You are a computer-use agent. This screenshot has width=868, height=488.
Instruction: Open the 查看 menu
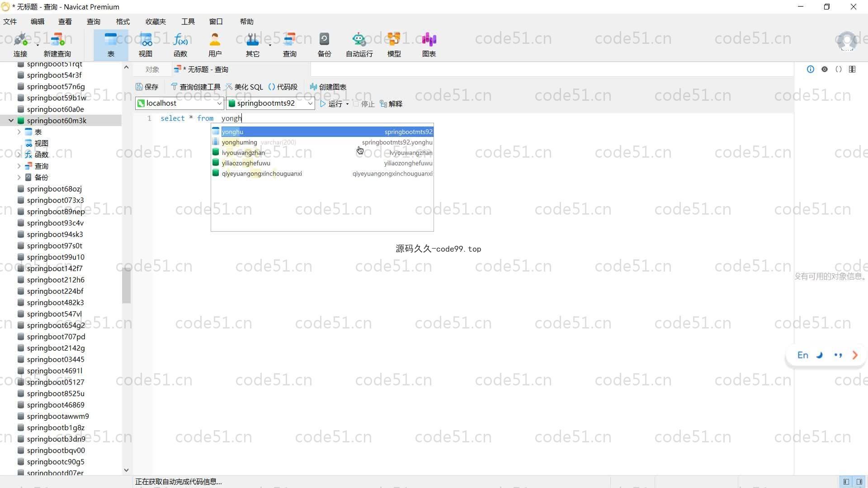pyautogui.click(x=65, y=22)
